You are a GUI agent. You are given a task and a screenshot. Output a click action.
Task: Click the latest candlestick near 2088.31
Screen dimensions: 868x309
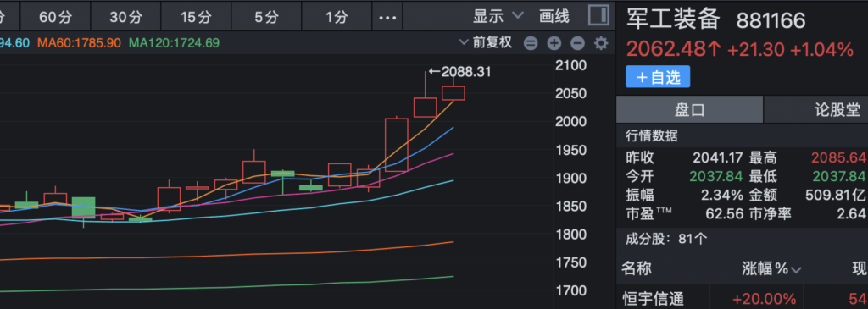coord(453,93)
